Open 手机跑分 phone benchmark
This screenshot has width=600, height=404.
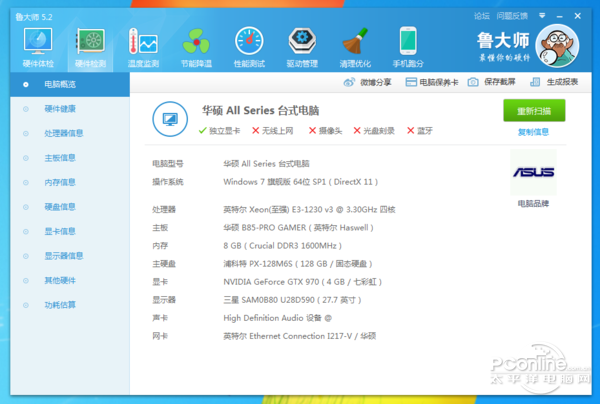[x=408, y=47]
